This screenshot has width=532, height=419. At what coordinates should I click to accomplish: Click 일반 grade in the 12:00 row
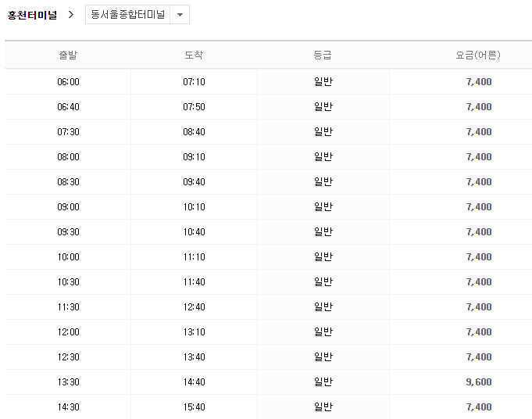click(323, 332)
